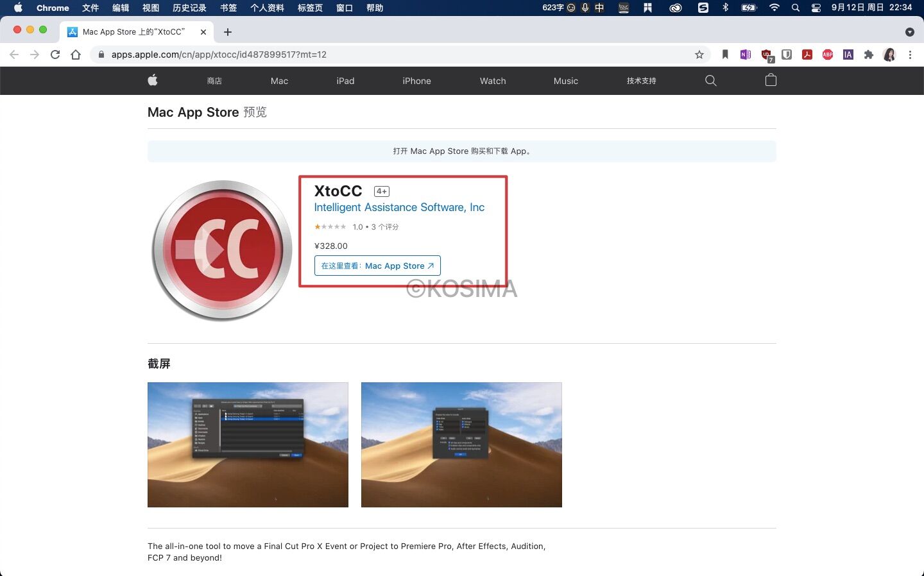Open the 窗口 menu
This screenshot has height=576, width=924.
point(345,8)
